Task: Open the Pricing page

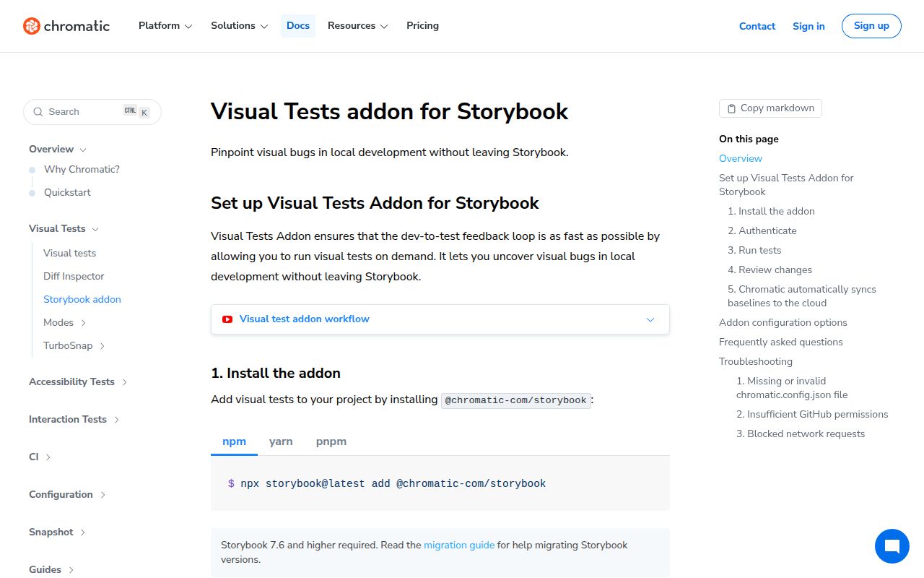Action: coord(422,26)
